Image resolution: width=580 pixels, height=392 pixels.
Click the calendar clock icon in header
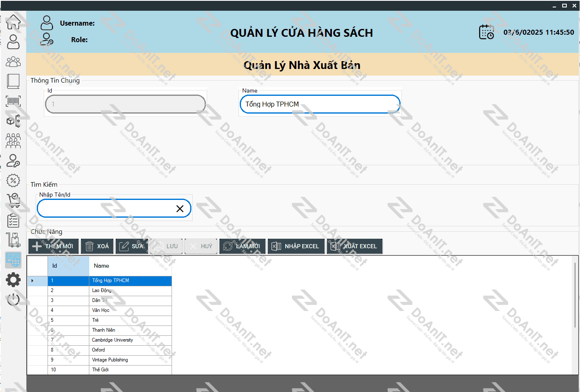pyautogui.click(x=487, y=32)
